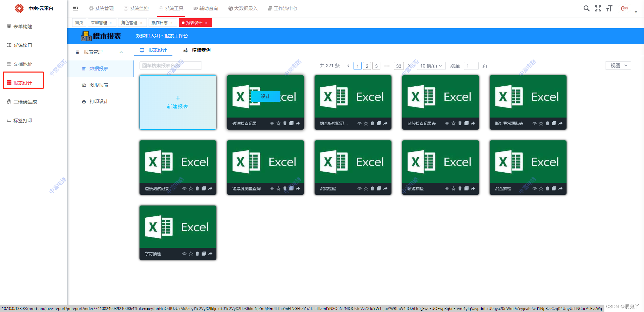
Task: Delete the 碳油检查记录 report
Action: (285, 123)
